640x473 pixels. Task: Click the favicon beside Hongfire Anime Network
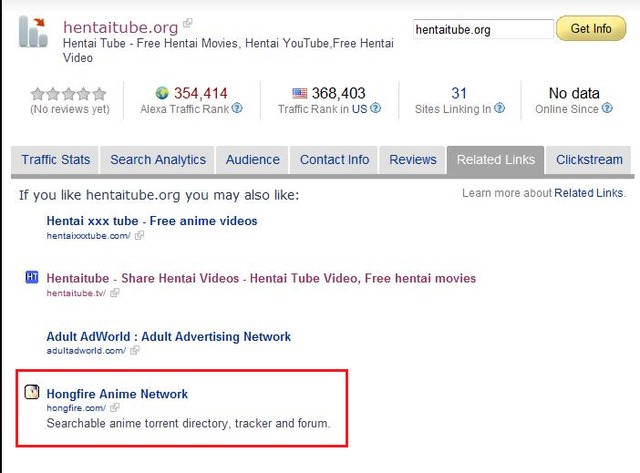(x=32, y=392)
